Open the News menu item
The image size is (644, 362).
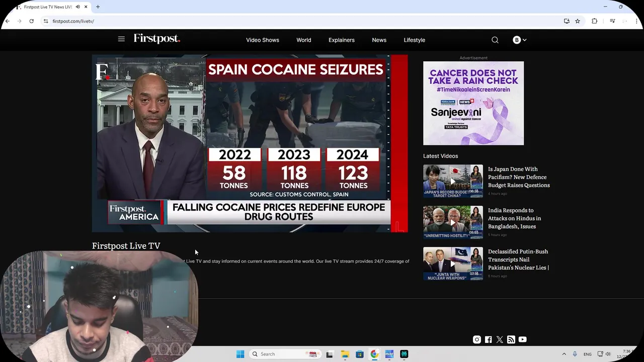[x=379, y=40]
